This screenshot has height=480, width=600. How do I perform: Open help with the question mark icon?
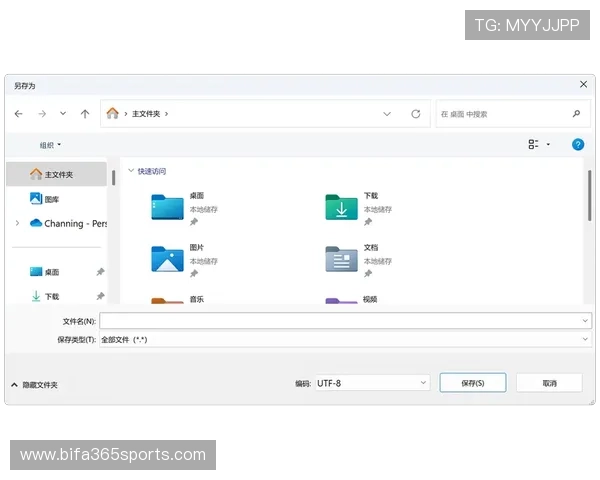[x=578, y=145]
